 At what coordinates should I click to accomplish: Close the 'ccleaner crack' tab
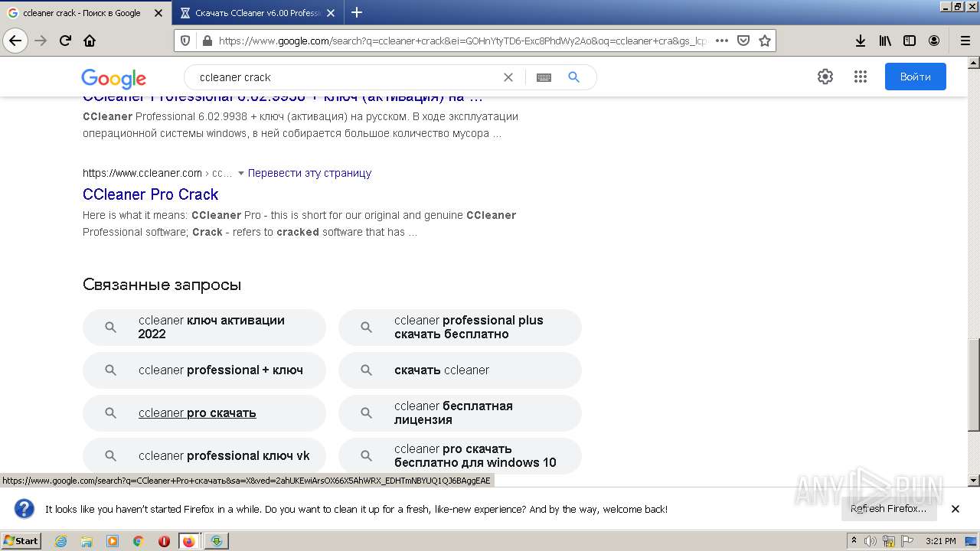158,13
